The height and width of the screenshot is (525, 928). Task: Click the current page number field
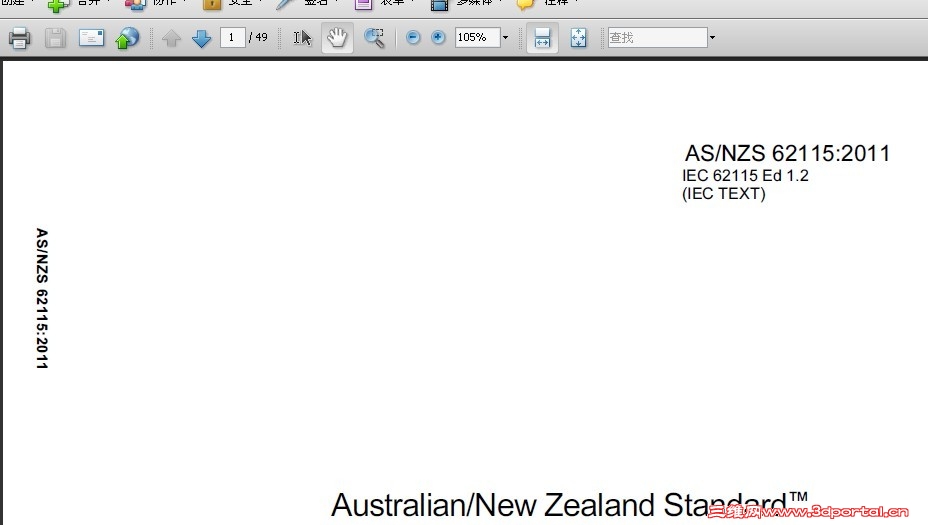pos(232,37)
